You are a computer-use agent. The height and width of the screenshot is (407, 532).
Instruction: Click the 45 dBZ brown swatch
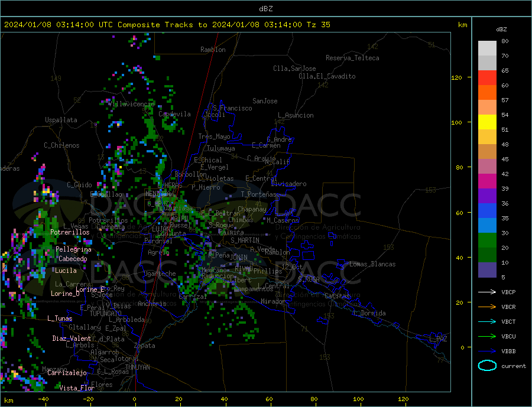click(487, 152)
